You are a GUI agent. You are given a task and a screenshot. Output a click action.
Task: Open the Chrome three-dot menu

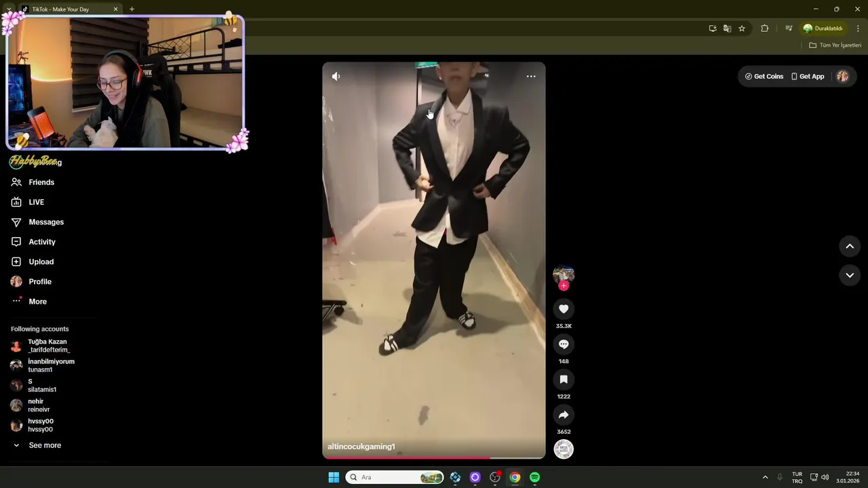click(x=858, y=28)
